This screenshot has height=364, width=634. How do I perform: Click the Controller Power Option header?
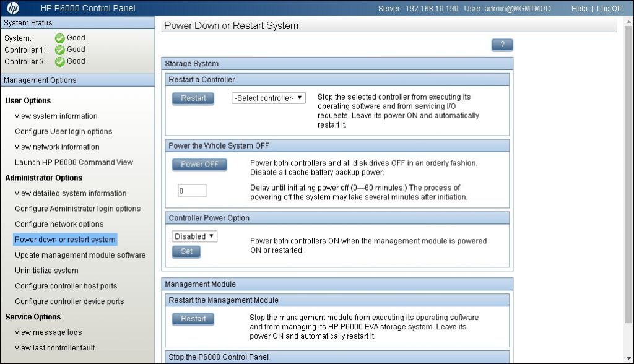pos(337,218)
